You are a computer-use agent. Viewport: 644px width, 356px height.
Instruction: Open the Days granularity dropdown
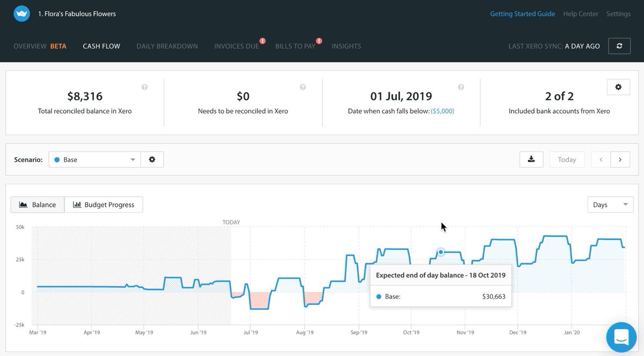tap(610, 204)
